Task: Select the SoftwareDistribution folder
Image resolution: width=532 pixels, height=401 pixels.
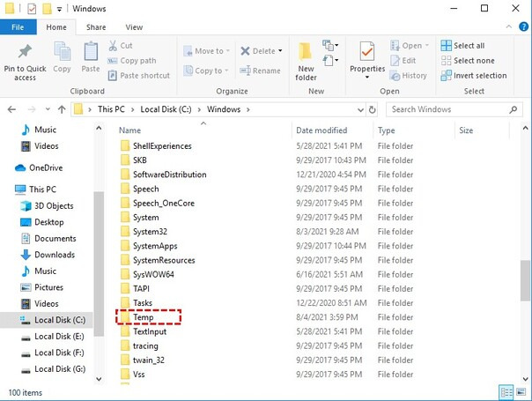Action: (x=164, y=175)
